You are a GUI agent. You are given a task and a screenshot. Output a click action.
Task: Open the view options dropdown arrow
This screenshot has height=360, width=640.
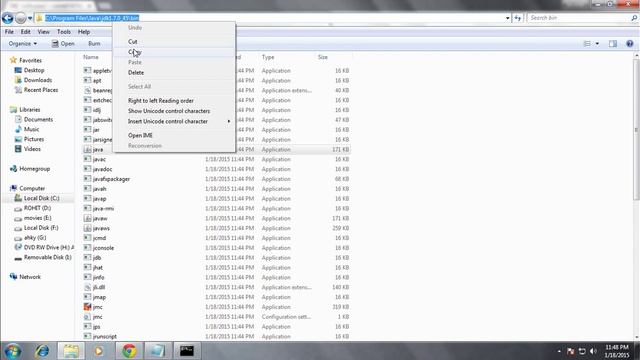(597, 44)
